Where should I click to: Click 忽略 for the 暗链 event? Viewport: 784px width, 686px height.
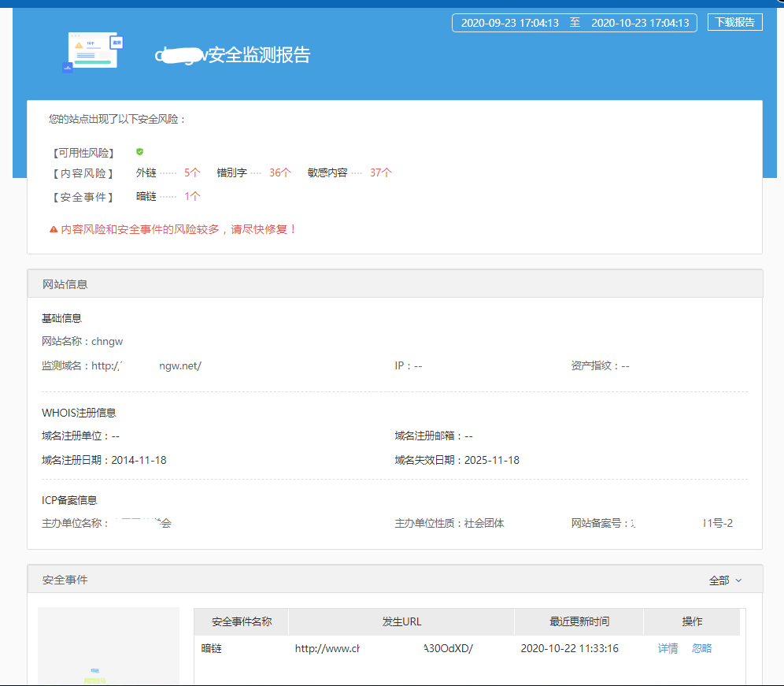coord(701,648)
